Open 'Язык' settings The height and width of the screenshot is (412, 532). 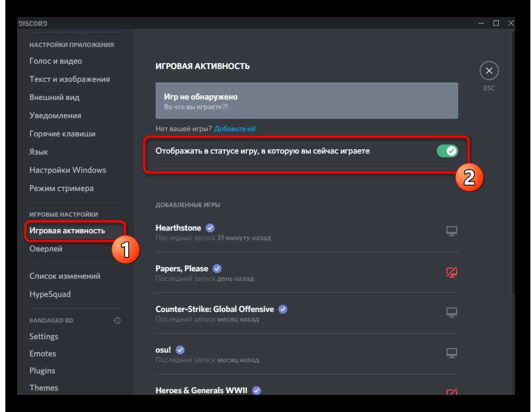coord(38,152)
